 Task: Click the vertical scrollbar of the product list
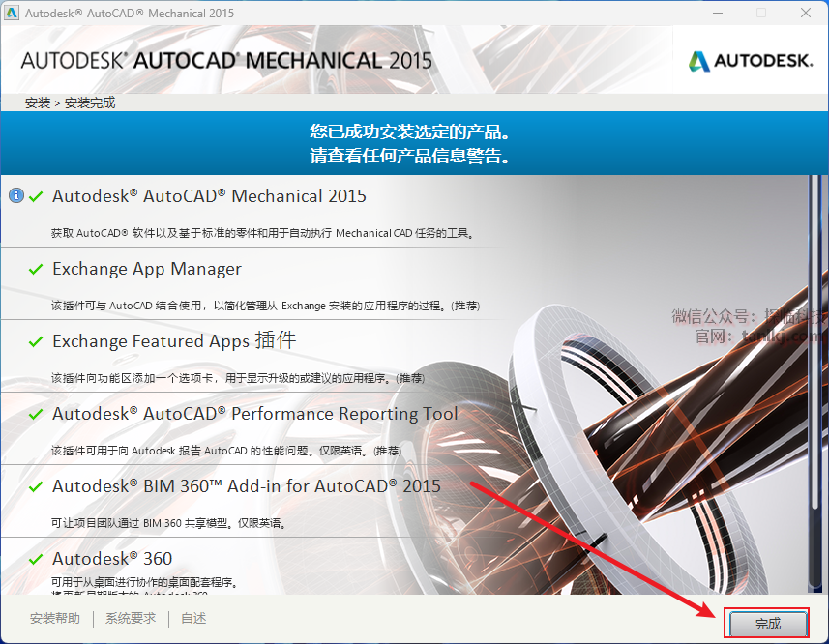pyautogui.click(x=814, y=384)
